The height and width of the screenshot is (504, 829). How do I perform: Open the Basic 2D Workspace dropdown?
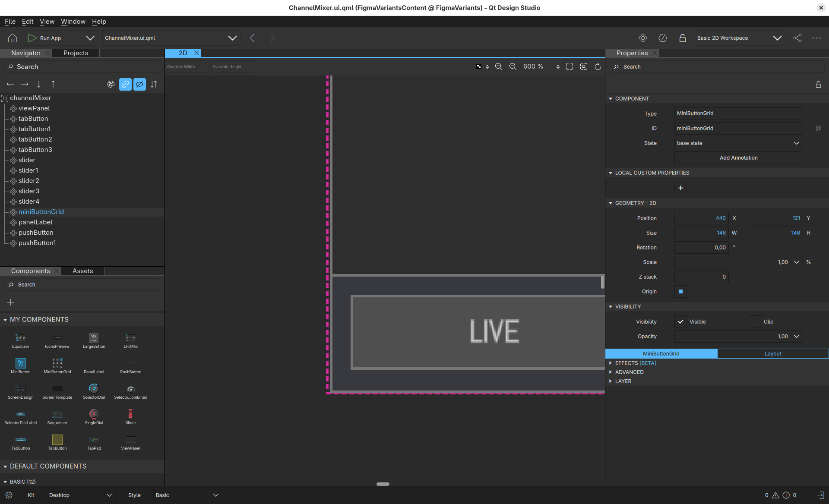739,38
